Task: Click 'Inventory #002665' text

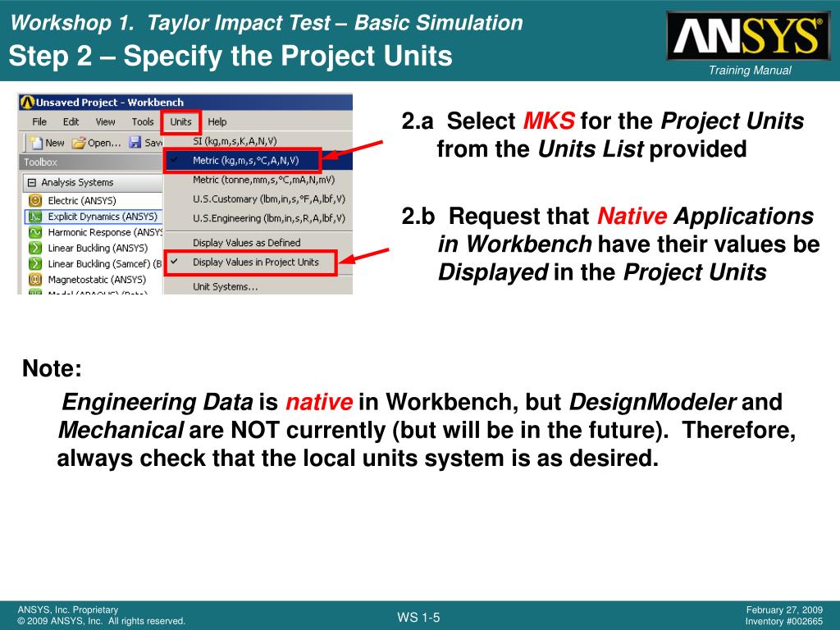Action: [783, 622]
